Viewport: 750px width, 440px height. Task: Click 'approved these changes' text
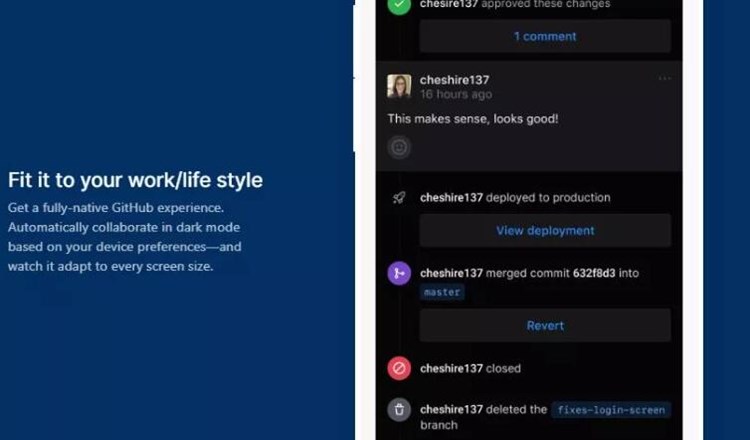(x=546, y=4)
